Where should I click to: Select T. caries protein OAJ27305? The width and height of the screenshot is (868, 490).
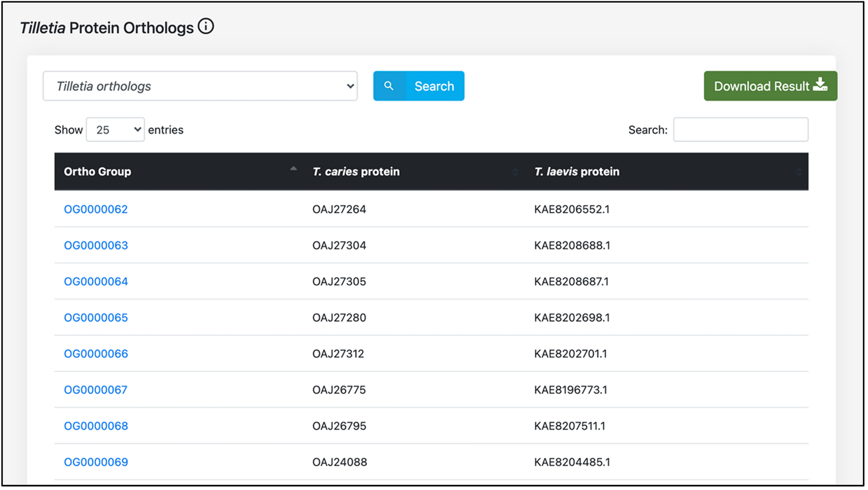click(x=339, y=281)
